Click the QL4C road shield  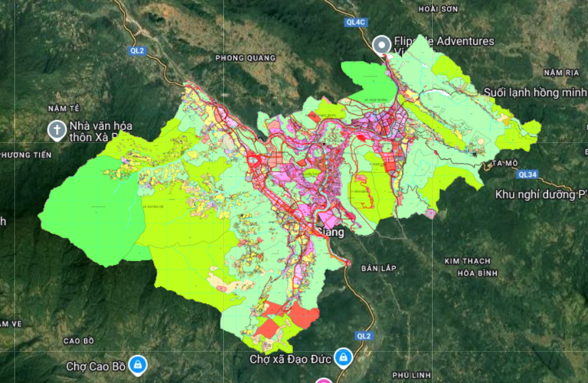point(356,22)
